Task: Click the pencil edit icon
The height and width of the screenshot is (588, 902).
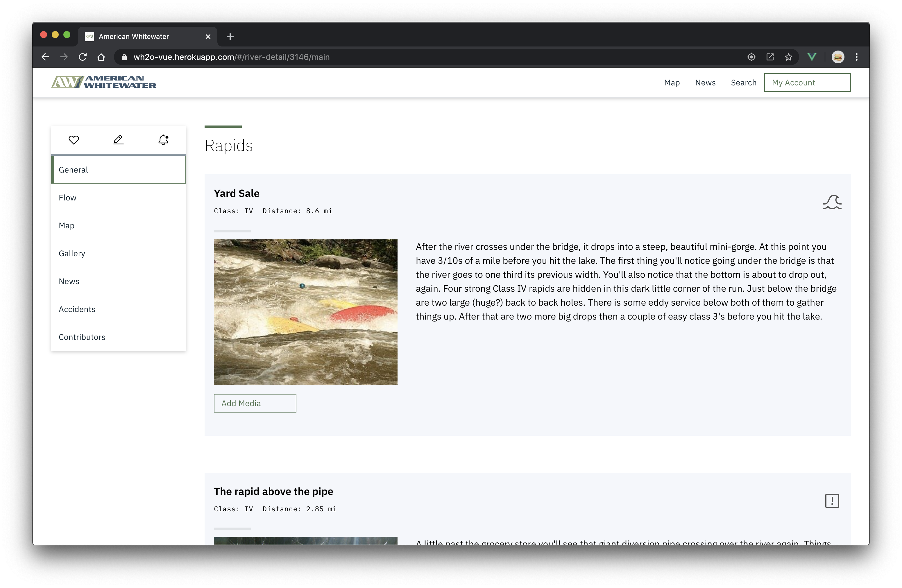Action: pyautogui.click(x=118, y=140)
